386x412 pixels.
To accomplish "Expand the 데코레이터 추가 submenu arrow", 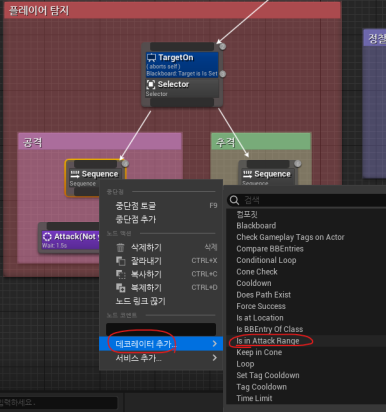I will pyautogui.click(x=215, y=344).
